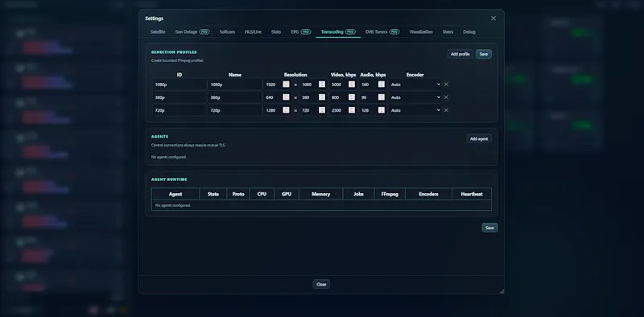Switch to the Visualization tab
The width and height of the screenshot is (644, 317).
(x=421, y=31)
